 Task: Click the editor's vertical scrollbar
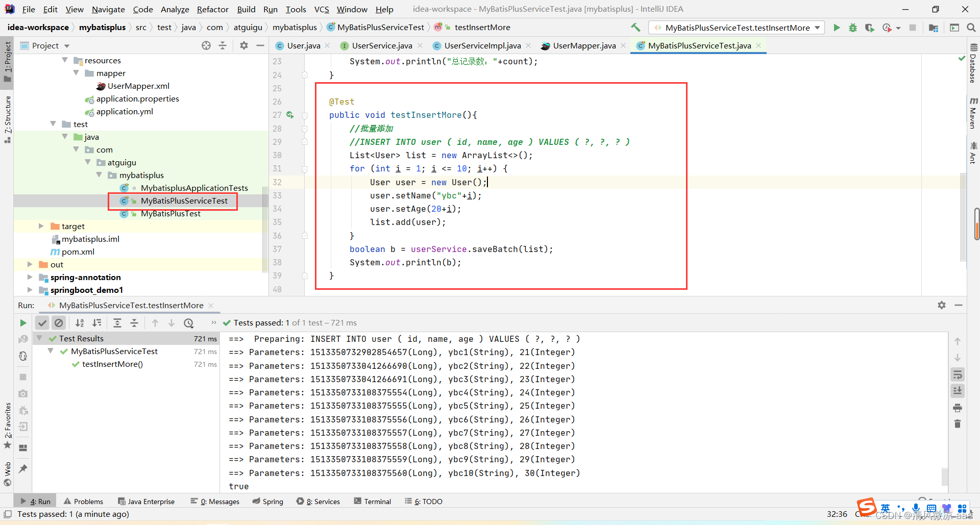click(x=963, y=217)
